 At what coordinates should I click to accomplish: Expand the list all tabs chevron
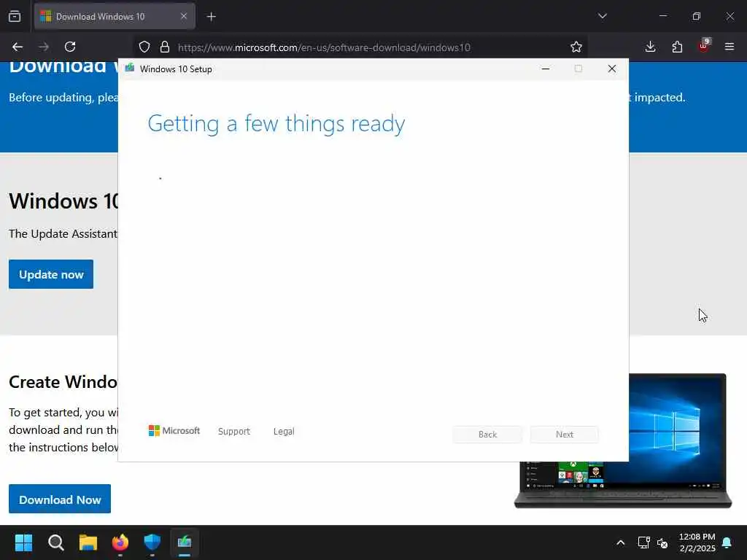click(602, 16)
